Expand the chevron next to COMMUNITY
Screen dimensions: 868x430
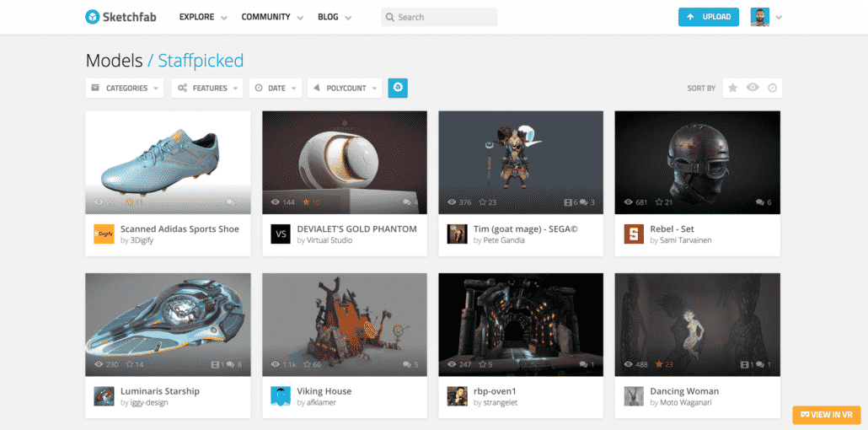point(300,18)
